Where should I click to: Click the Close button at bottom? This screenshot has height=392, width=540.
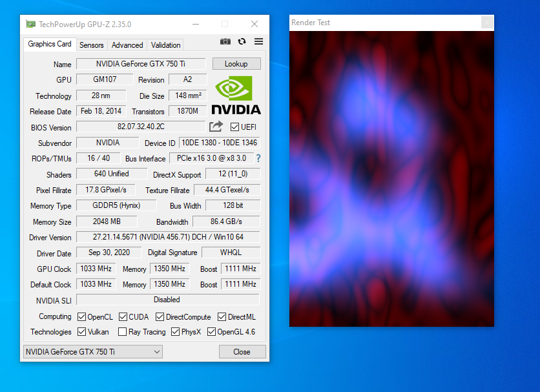(242, 352)
